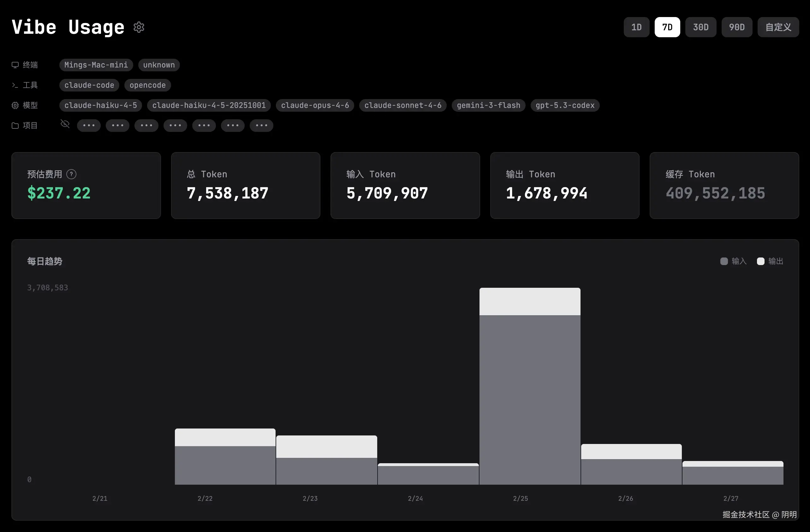
Task: Select the opencode tool chip
Action: coord(147,85)
